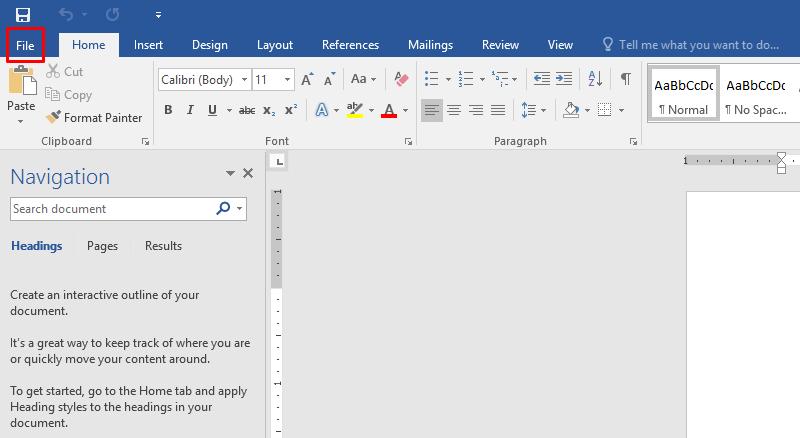
Task: Open the File tab
Action: pyautogui.click(x=25, y=45)
